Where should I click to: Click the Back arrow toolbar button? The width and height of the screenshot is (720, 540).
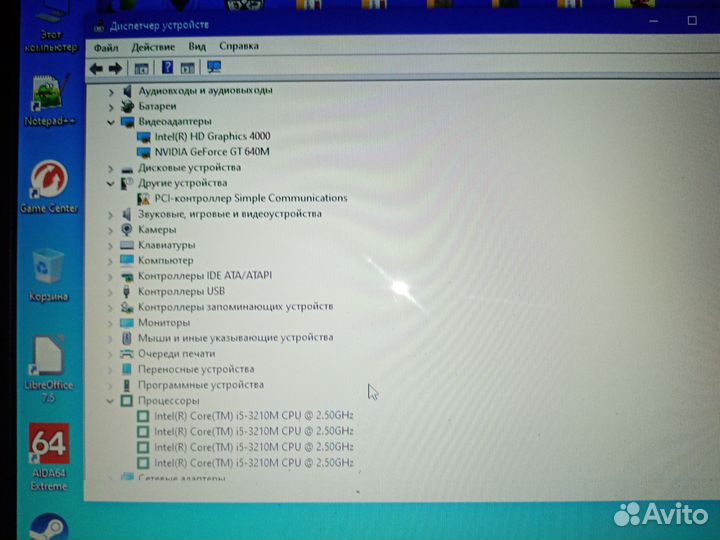96,69
